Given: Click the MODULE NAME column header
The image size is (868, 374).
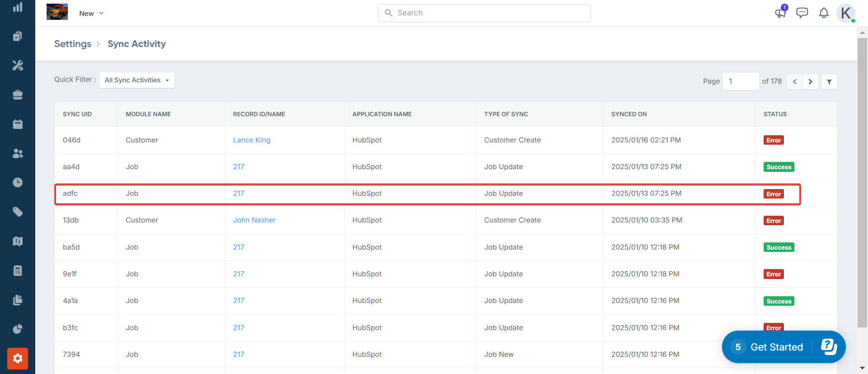Looking at the screenshot, I should pyautogui.click(x=148, y=114).
